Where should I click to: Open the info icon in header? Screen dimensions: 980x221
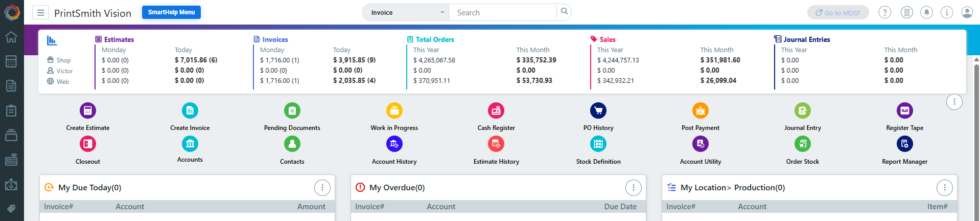[947, 13]
